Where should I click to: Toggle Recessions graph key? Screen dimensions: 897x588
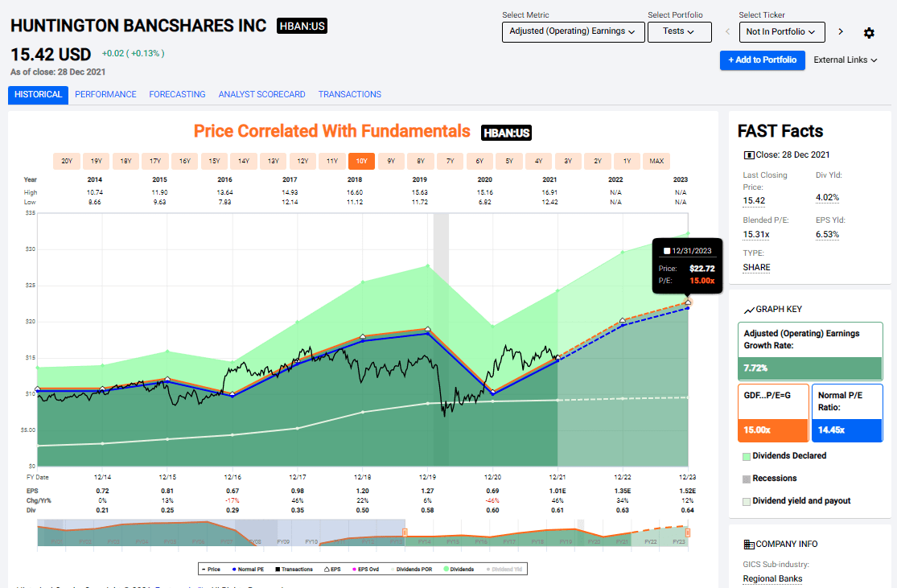pyautogui.click(x=769, y=478)
